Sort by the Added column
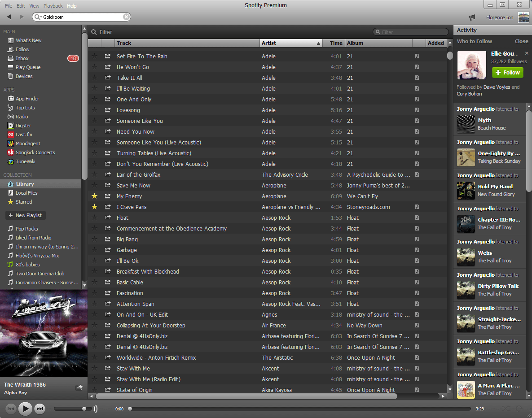This screenshot has height=418, width=532. [435, 43]
